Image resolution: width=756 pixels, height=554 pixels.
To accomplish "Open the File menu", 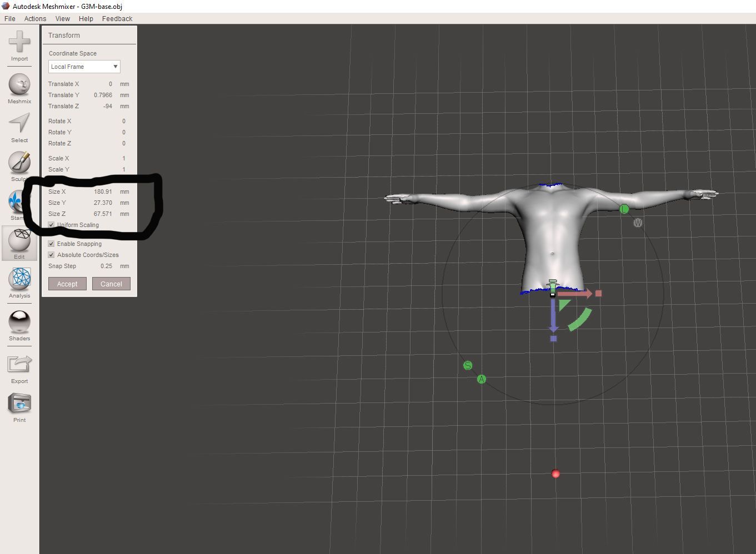I will 10,18.
